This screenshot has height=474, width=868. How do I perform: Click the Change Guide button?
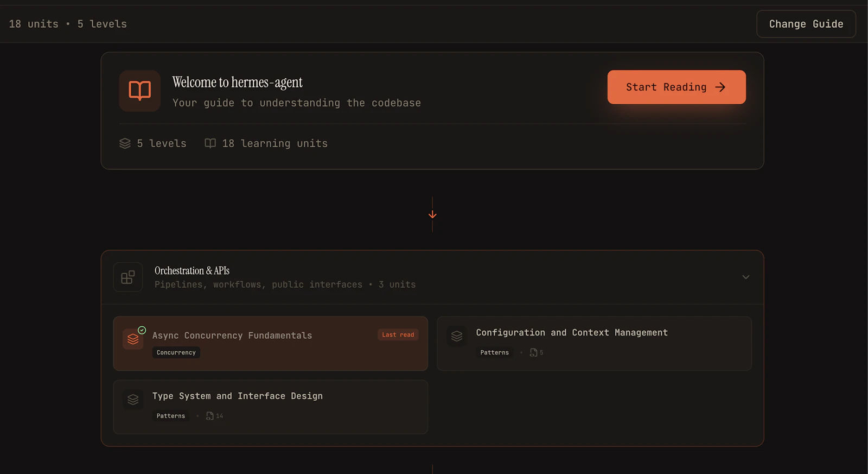(x=806, y=24)
